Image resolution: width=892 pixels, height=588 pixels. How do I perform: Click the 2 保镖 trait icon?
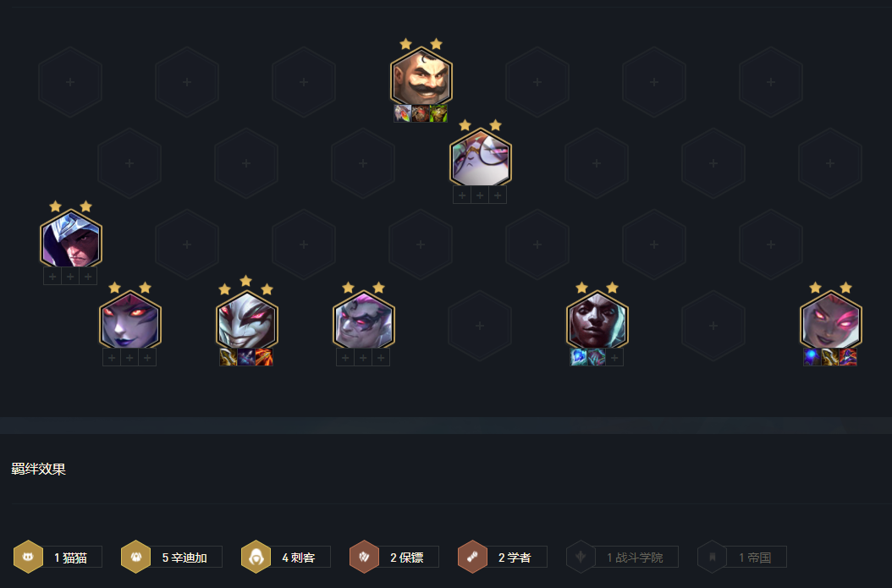click(x=364, y=557)
